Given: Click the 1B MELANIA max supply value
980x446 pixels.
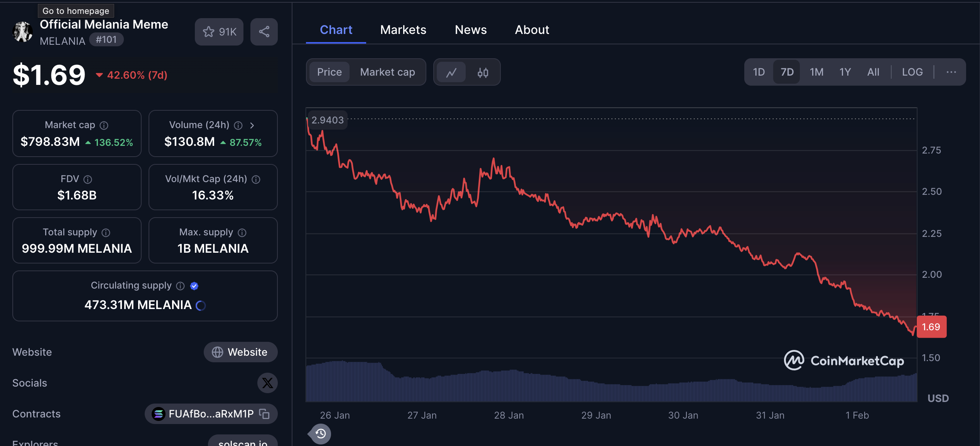Looking at the screenshot, I should click(x=213, y=248).
